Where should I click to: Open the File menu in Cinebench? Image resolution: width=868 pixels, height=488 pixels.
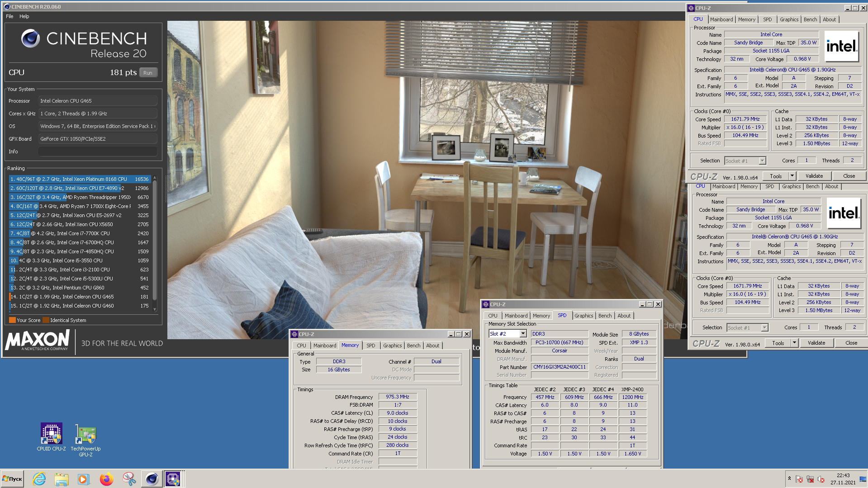tap(9, 16)
